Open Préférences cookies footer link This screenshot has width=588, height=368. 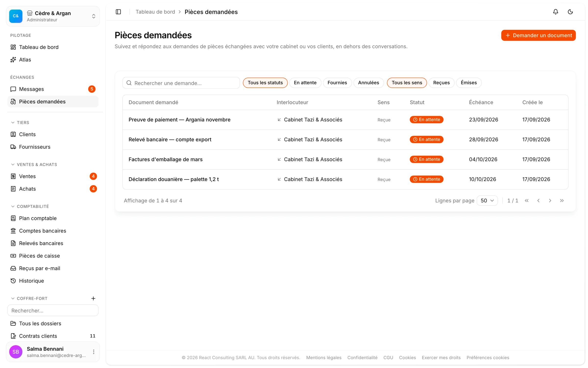(x=488, y=358)
